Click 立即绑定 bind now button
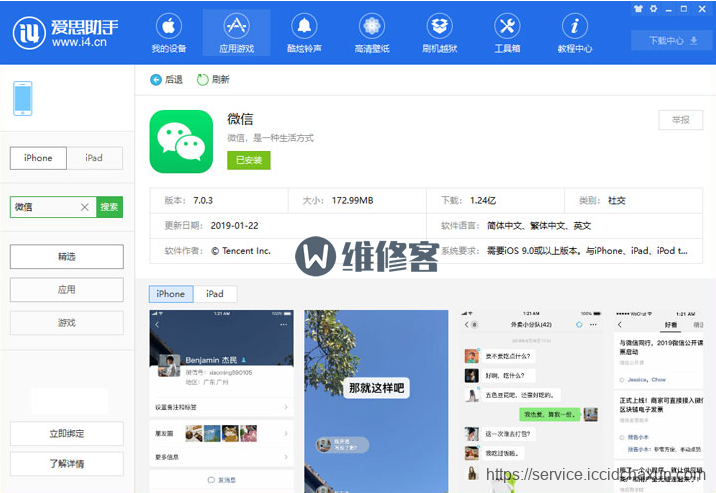This screenshot has width=716, height=493. click(67, 433)
